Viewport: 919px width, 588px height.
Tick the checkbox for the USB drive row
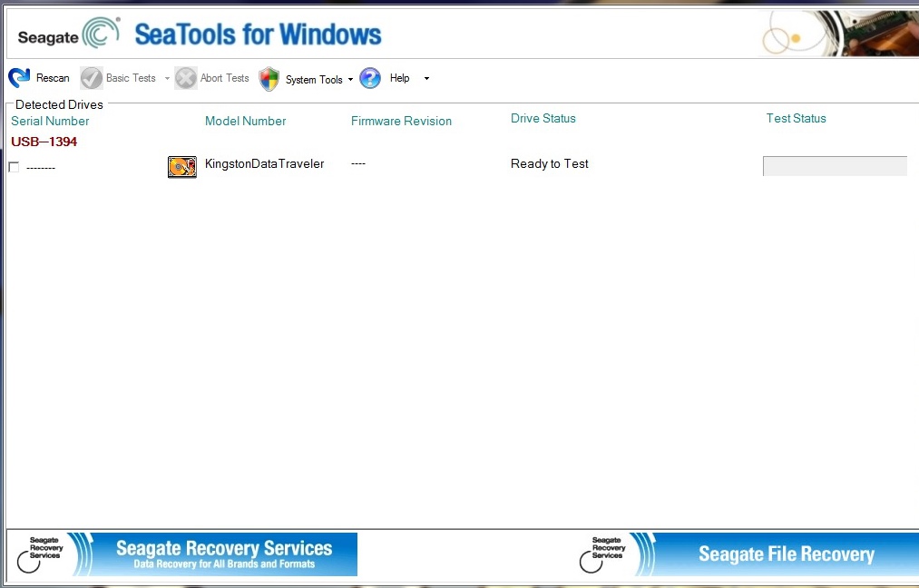[x=15, y=167]
